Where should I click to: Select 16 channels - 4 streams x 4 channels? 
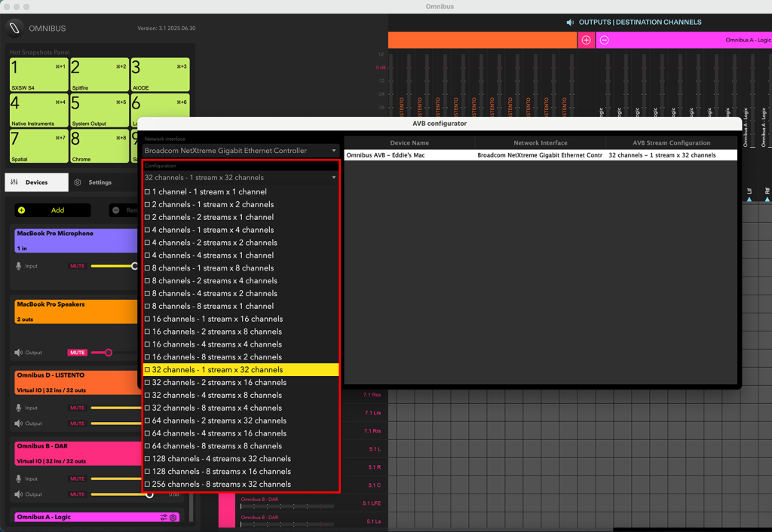click(240, 344)
